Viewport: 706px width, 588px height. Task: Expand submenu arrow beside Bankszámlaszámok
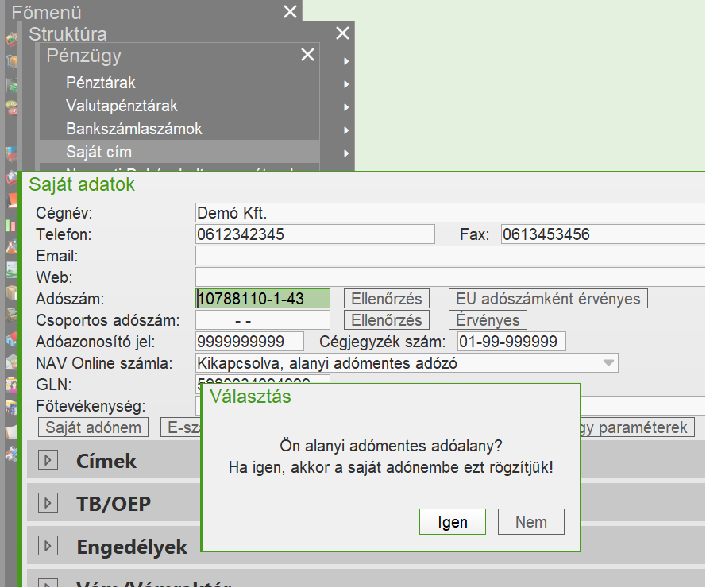[x=345, y=130]
